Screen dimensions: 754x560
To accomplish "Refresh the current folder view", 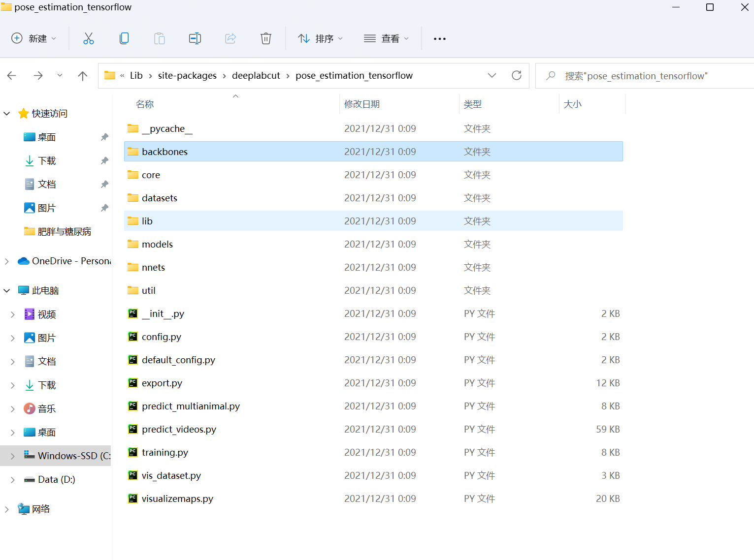I will [516, 75].
